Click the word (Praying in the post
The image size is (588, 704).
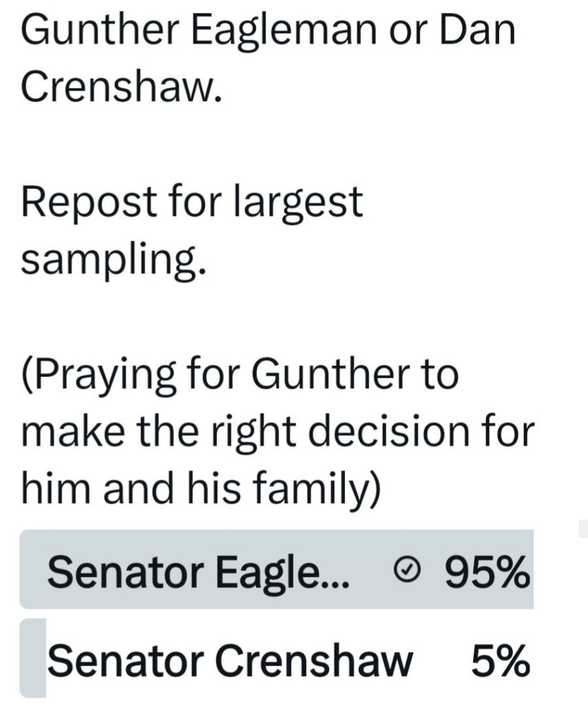point(100,374)
